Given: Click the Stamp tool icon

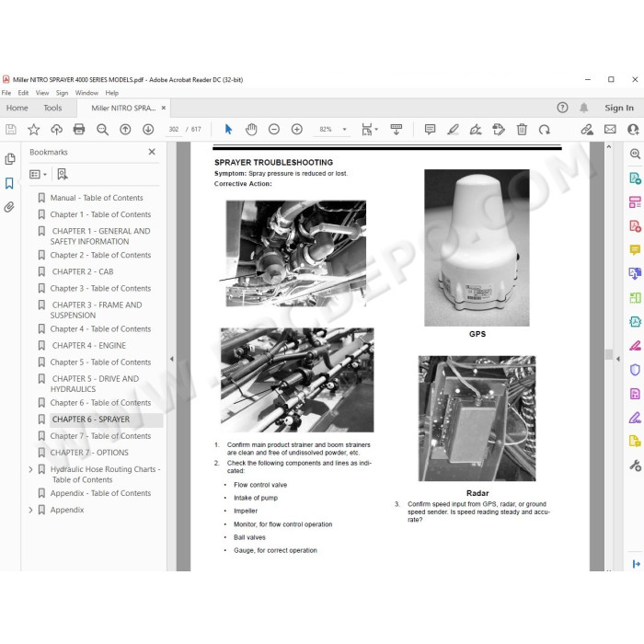Looking at the screenshot, I should [x=499, y=130].
